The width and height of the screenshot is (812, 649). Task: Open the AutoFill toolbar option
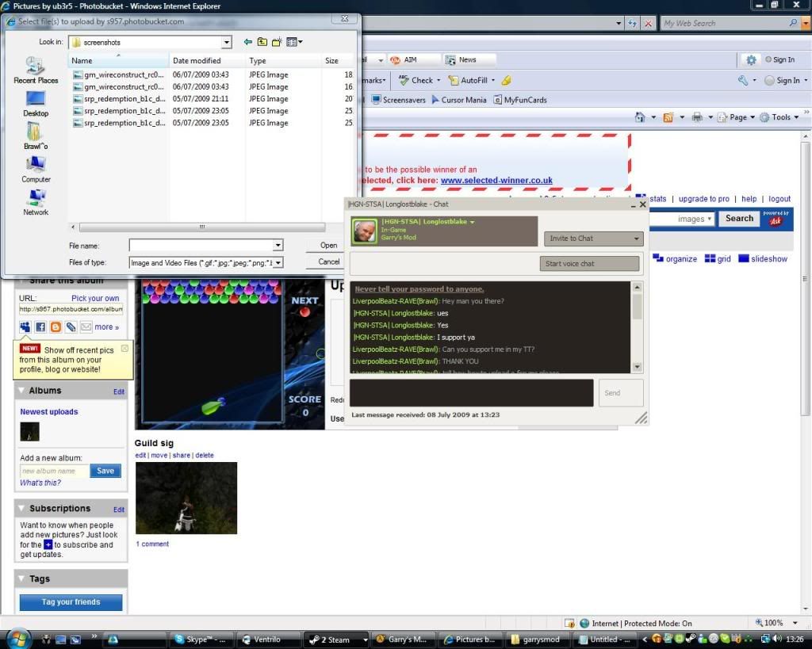[x=471, y=80]
